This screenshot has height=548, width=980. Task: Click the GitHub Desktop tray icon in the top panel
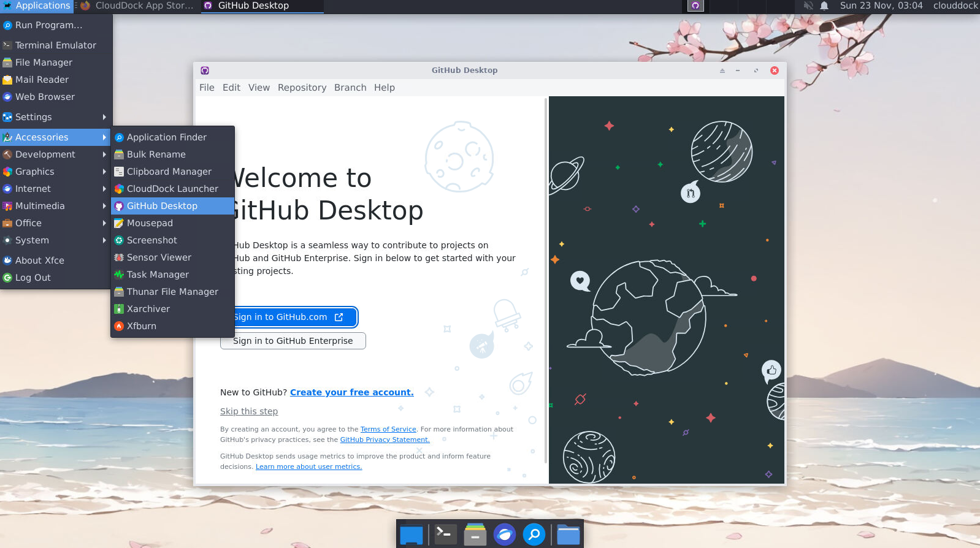pos(695,6)
